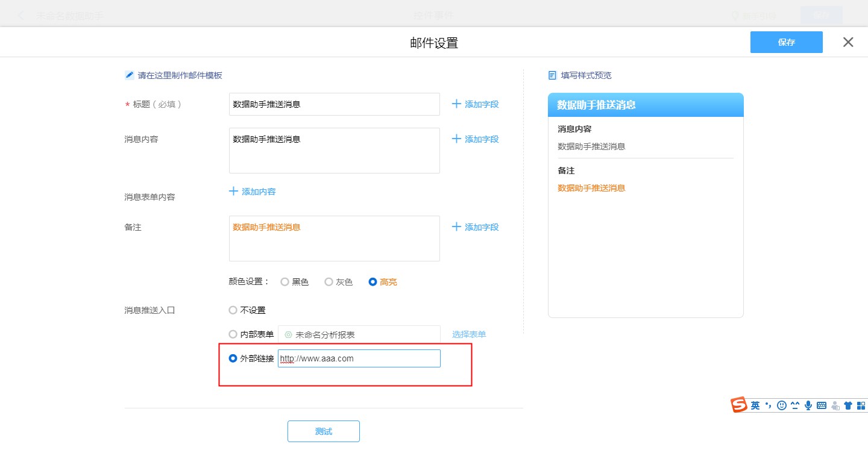Open the 未命名分析报表 form selector box
Viewport: 868px width, 456px height.
[x=359, y=334]
